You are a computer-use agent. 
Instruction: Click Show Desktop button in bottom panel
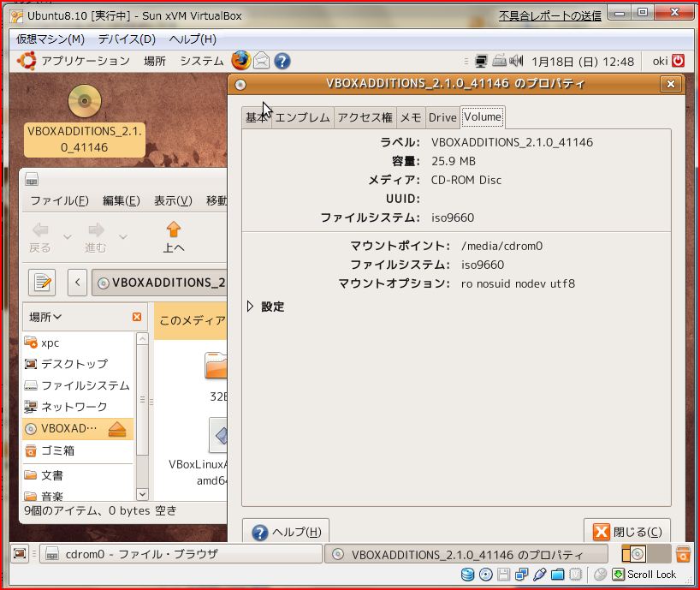point(20,553)
